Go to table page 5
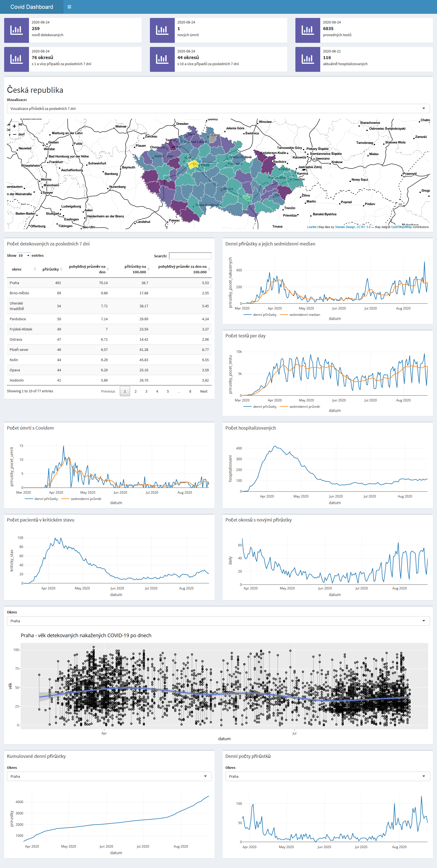Image resolution: width=437 pixels, height=868 pixels. coord(168,391)
